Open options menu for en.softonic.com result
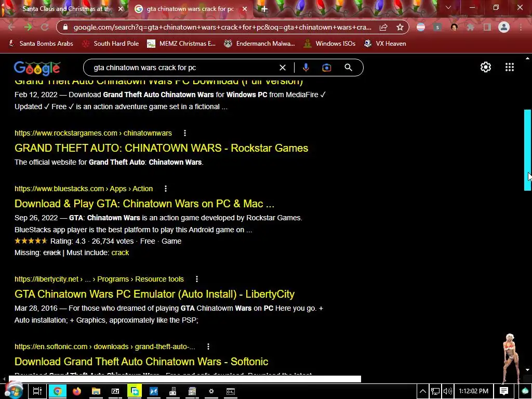532x399 pixels. (x=208, y=347)
